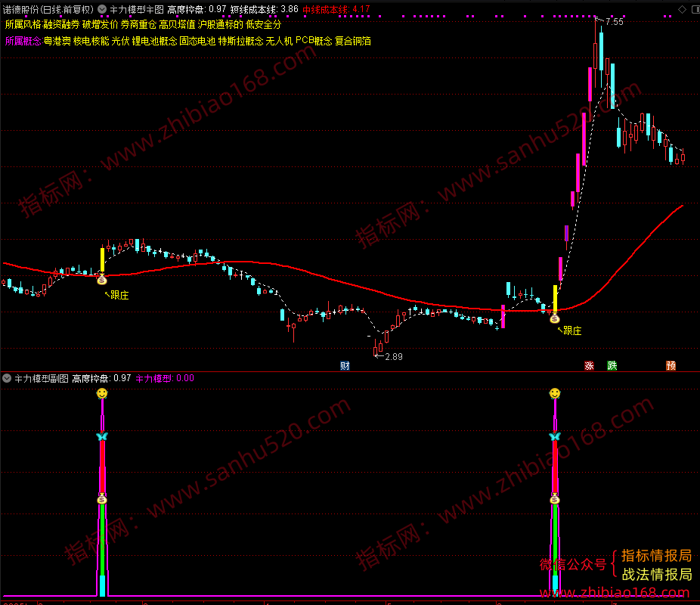Click the orange 预 marker icon
The width and height of the screenshot is (700, 605).
pyautogui.click(x=671, y=366)
